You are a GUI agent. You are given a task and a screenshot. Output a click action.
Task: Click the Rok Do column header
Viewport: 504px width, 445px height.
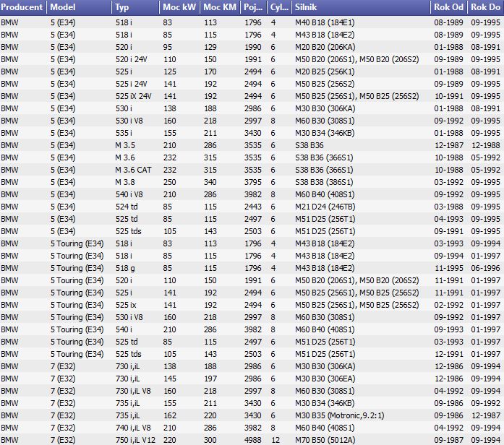[486, 7]
